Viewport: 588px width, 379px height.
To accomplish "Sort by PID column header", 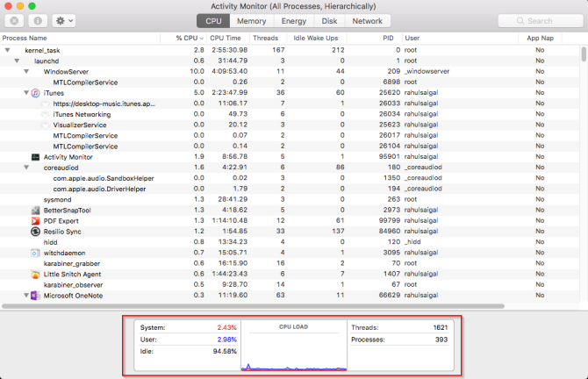I will click(x=374, y=38).
